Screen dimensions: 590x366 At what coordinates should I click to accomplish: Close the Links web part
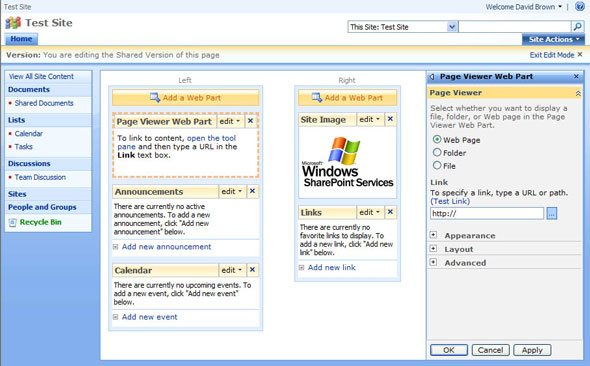coord(390,212)
